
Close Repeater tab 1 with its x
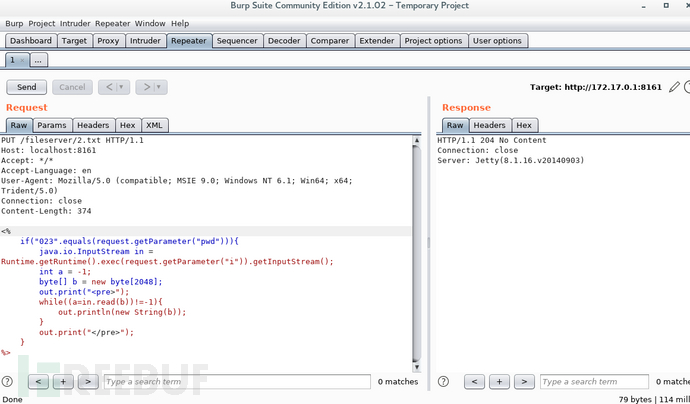[x=22, y=60]
